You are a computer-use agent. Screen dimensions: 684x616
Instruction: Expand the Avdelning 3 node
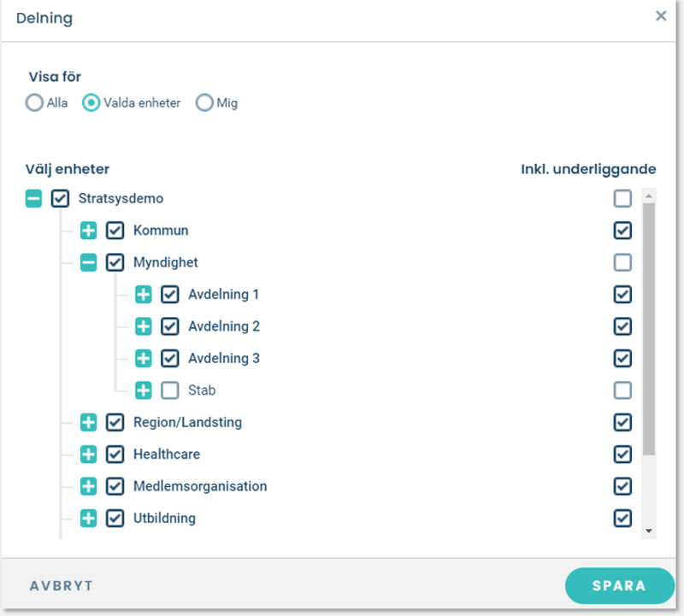[143, 359]
